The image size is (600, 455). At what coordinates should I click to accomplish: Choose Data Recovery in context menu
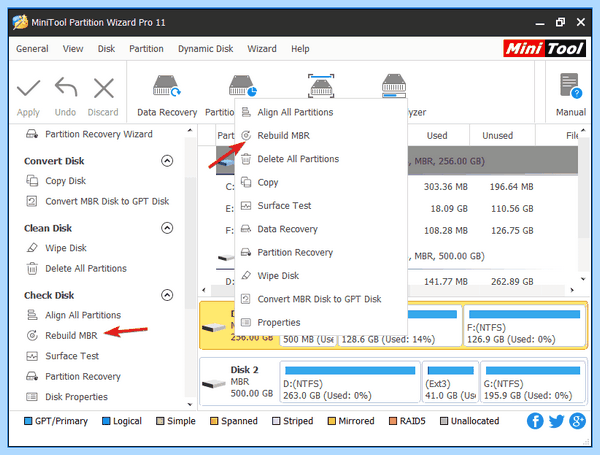click(321, 229)
